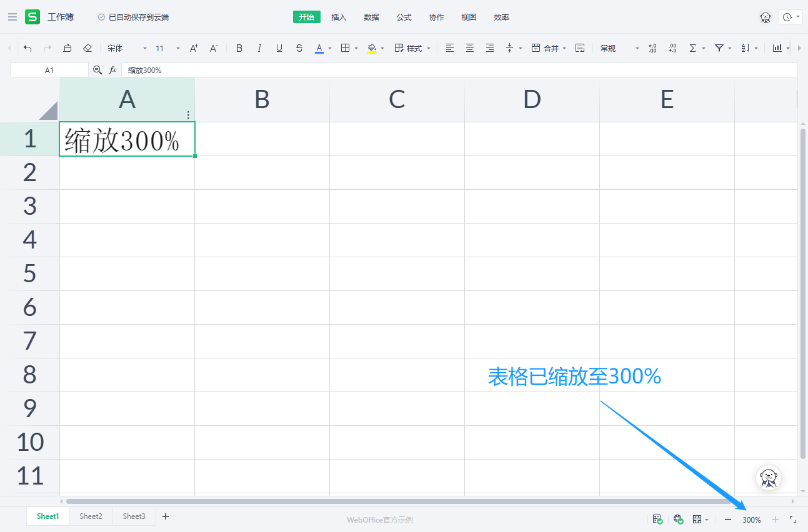808x532 pixels.
Task: Select column C header
Action: [397, 100]
